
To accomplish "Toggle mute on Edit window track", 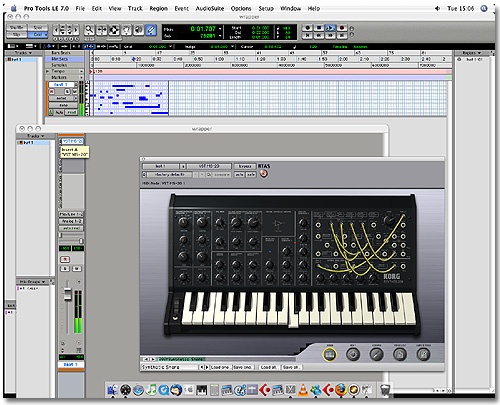I will point(75,91).
